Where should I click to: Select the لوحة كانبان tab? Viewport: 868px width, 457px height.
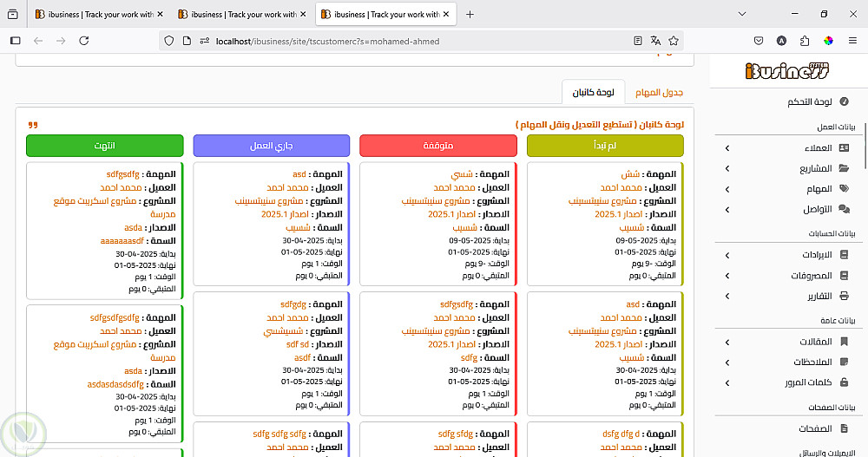593,92
